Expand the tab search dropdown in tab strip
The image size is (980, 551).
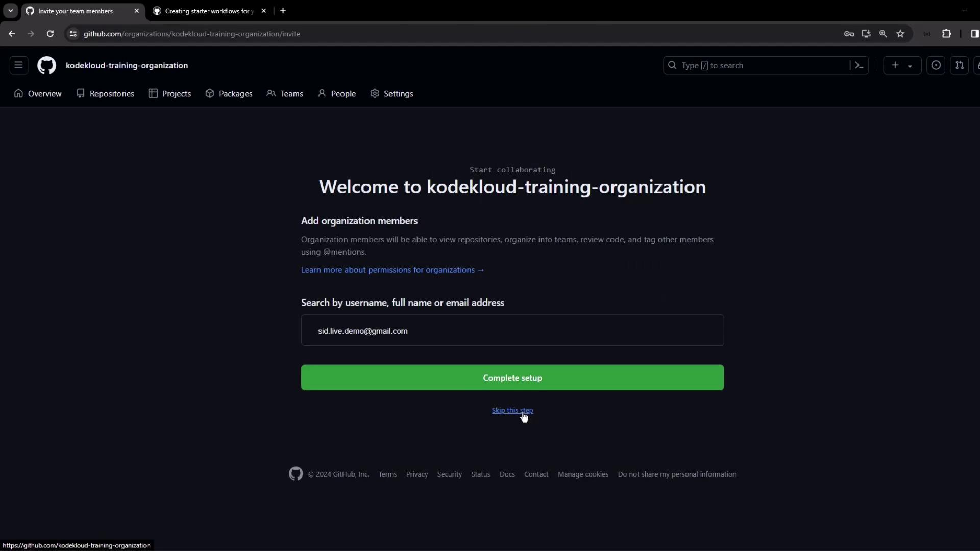point(10,11)
